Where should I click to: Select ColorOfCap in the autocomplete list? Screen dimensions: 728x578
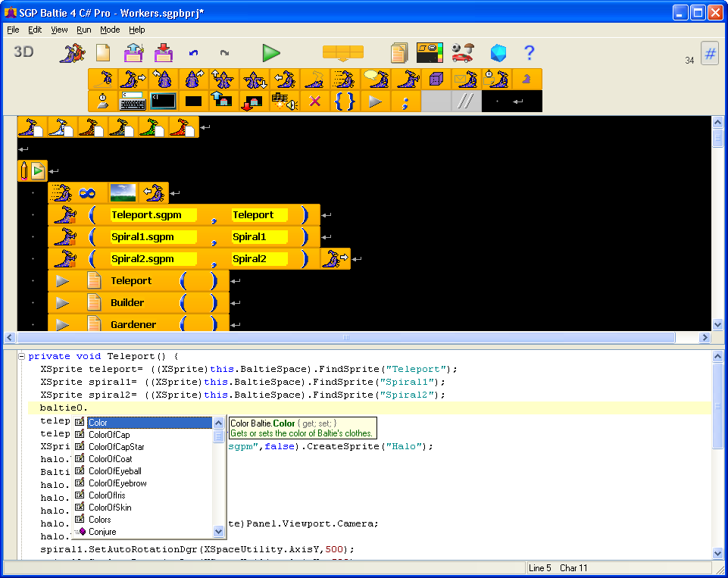(x=109, y=435)
